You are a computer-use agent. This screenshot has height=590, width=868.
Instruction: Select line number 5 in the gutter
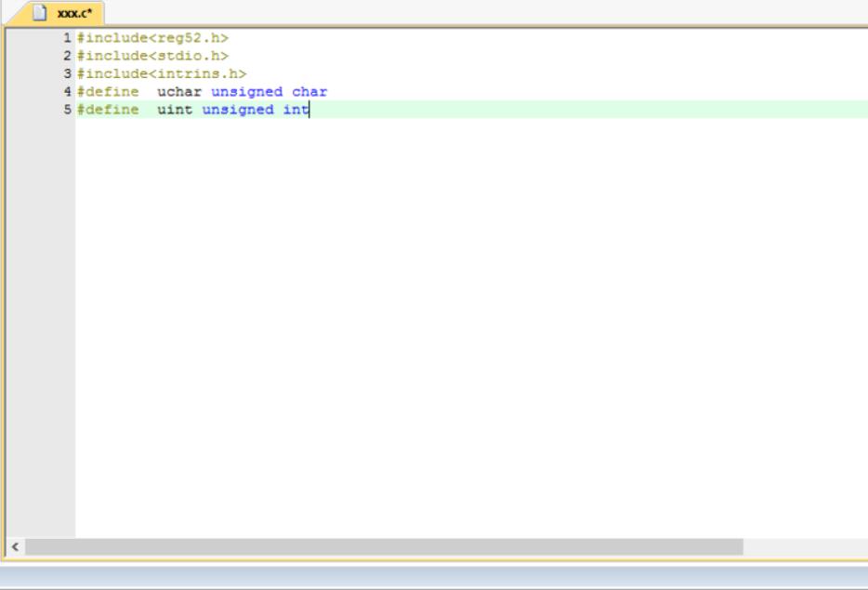[x=66, y=110]
